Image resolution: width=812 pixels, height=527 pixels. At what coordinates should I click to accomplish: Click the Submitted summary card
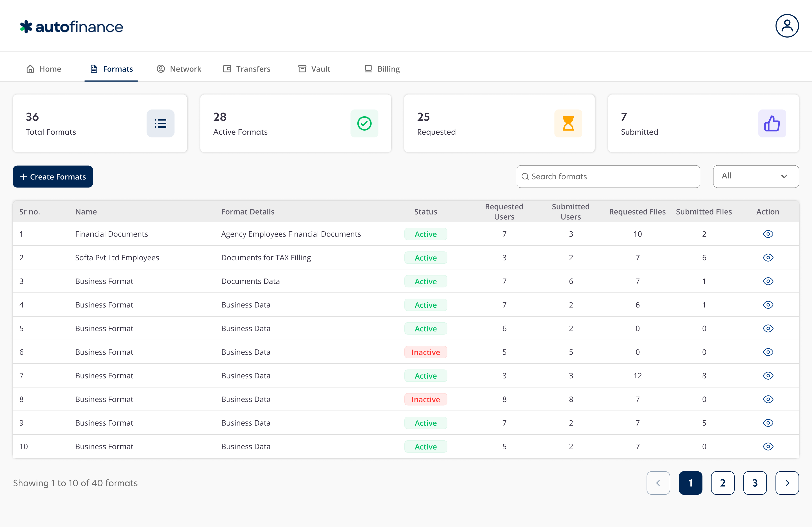click(703, 123)
